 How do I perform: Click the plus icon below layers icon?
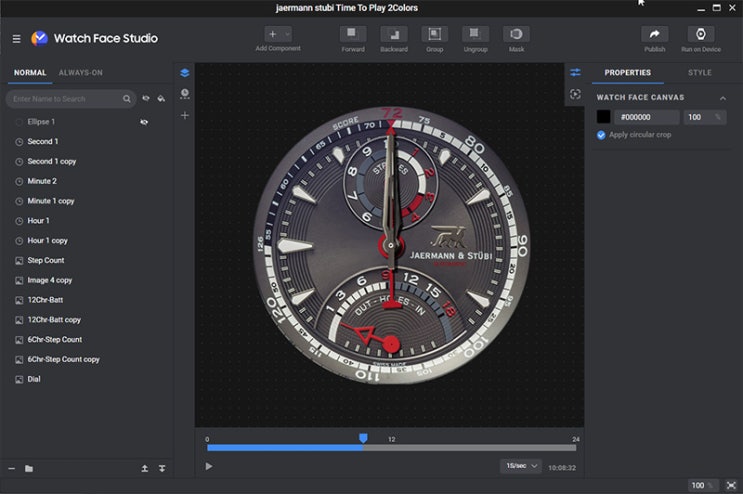(x=185, y=115)
